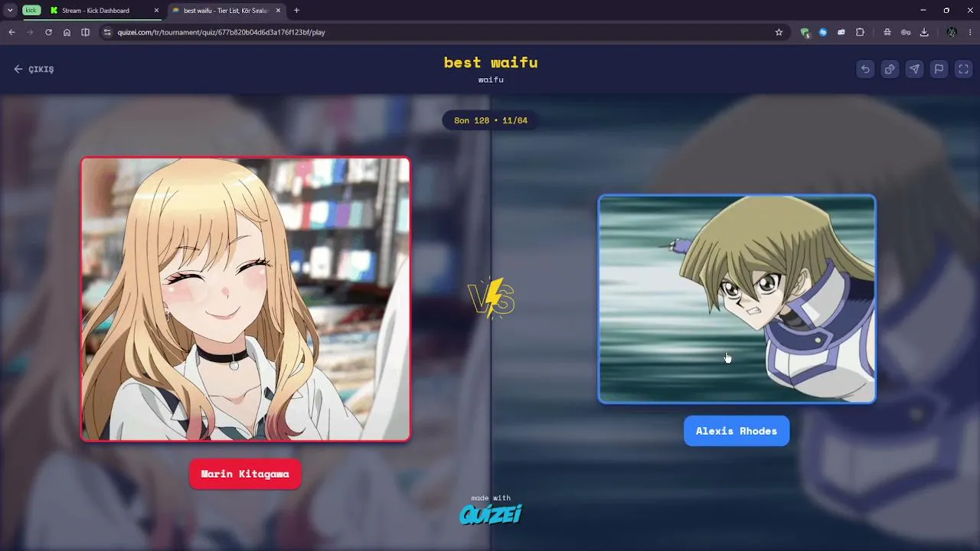Select the best waifu - Tier List tab
The width and height of the screenshot is (980, 551).
pos(226,11)
